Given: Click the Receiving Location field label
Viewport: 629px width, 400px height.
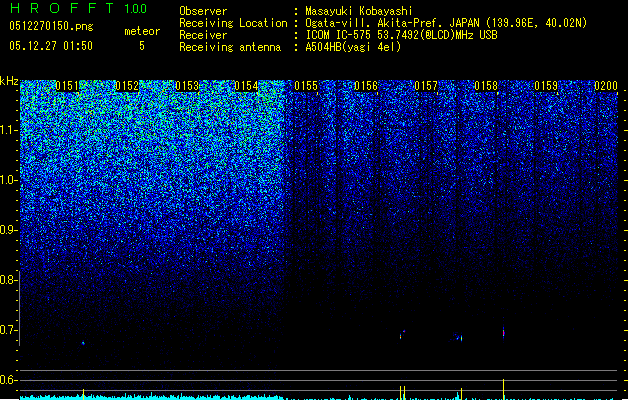Looking at the screenshot, I should [x=233, y=23].
